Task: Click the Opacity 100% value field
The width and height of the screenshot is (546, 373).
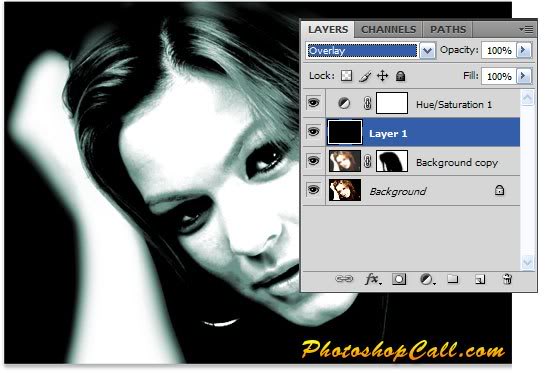Action: point(499,51)
